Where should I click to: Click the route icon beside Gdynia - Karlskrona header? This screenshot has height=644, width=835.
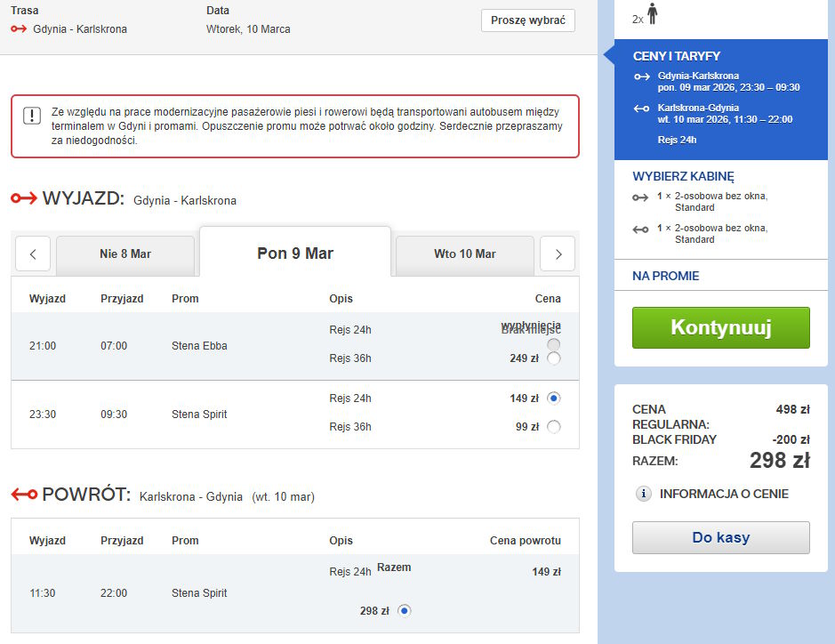tap(19, 29)
